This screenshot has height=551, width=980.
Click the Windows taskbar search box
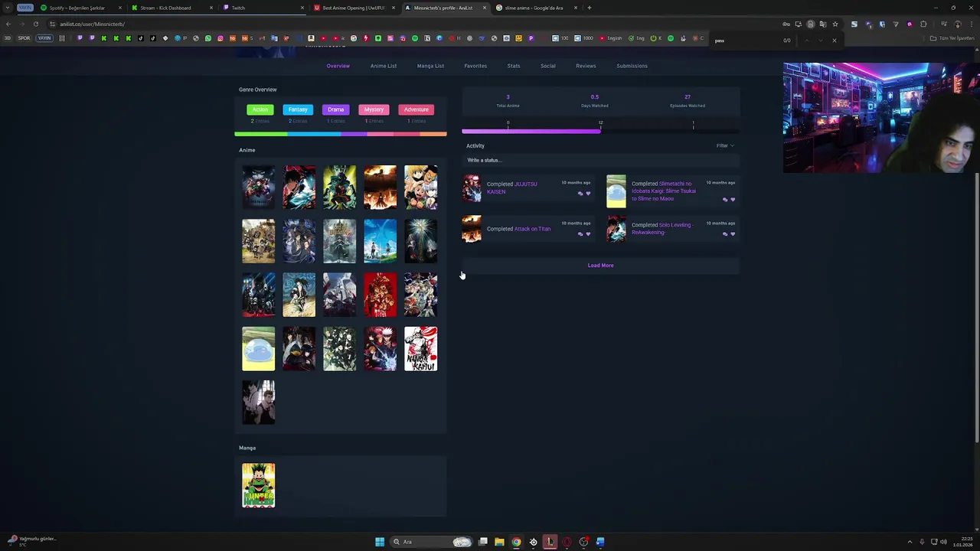(x=431, y=542)
